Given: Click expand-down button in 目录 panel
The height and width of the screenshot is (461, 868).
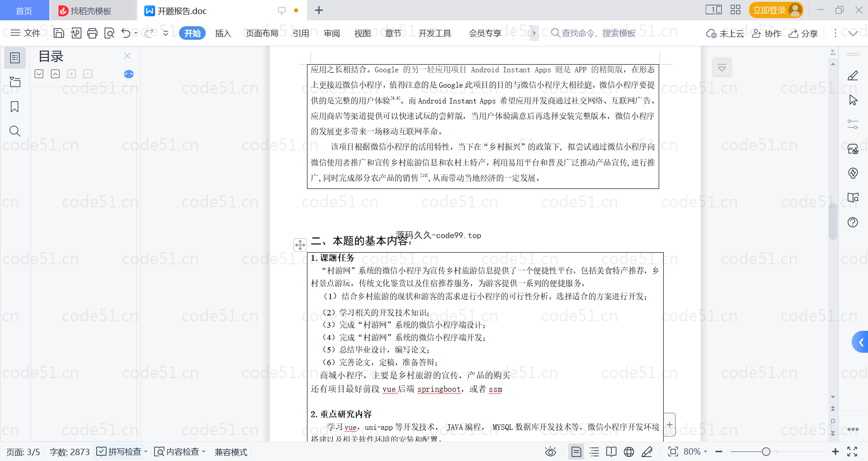Looking at the screenshot, I should pyautogui.click(x=39, y=74).
